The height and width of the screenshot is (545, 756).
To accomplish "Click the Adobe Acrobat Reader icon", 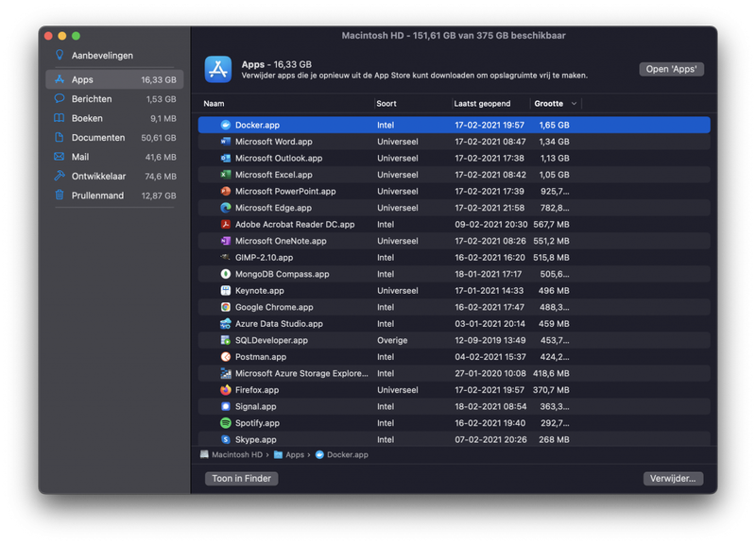I will [x=226, y=225].
